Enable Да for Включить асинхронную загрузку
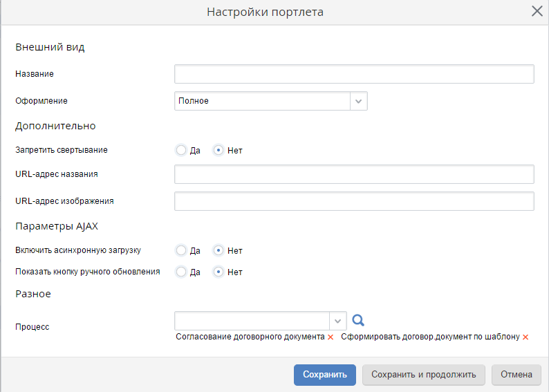This screenshot has height=392, width=549. [181, 250]
